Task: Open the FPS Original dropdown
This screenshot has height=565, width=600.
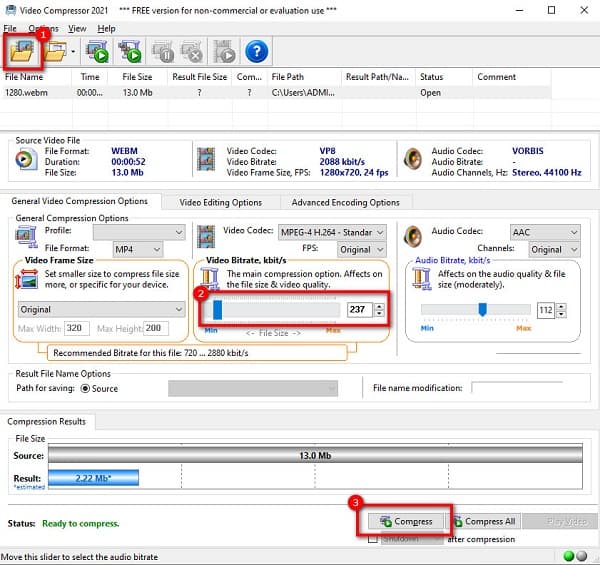Action: tap(362, 250)
